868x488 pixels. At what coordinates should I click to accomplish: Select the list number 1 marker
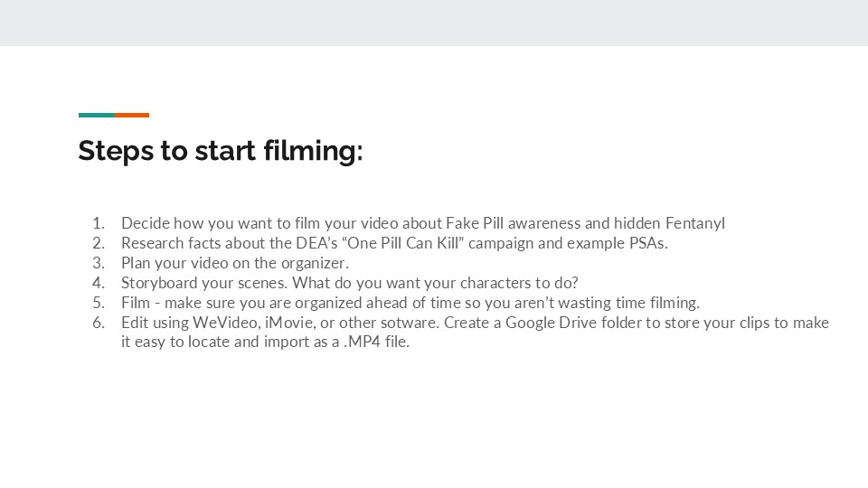[x=99, y=223]
